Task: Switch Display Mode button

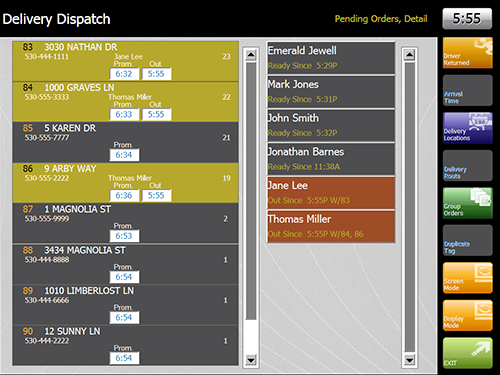Action: 467,316
